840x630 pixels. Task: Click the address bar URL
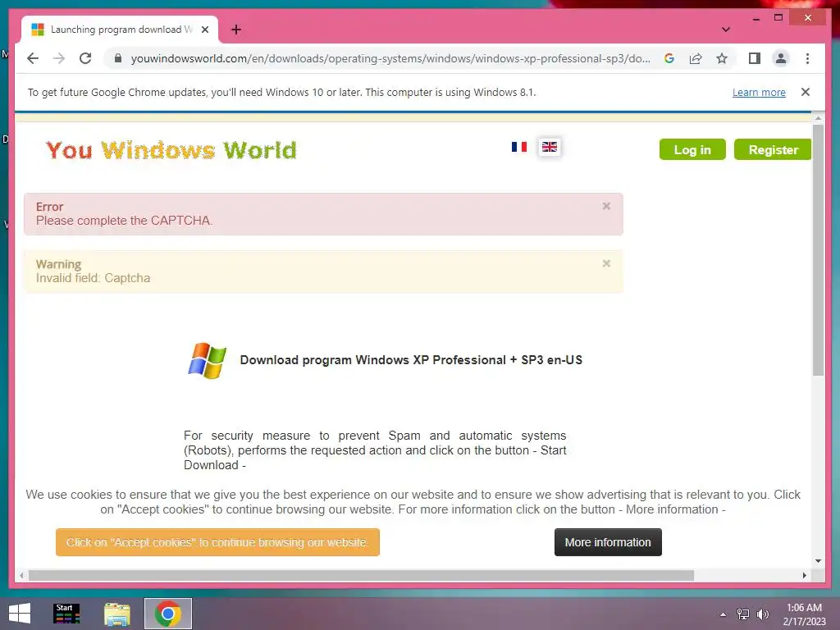[x=390, y=58]
